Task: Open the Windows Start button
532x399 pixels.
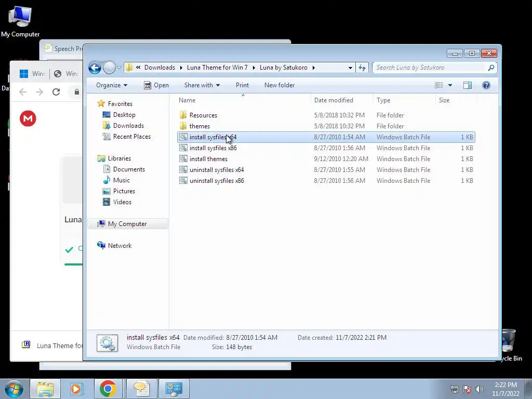Action: point(14,389)
